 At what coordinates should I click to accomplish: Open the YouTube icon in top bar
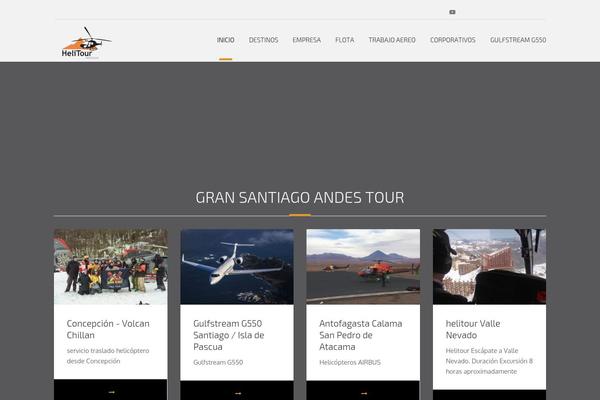[452, 12]
